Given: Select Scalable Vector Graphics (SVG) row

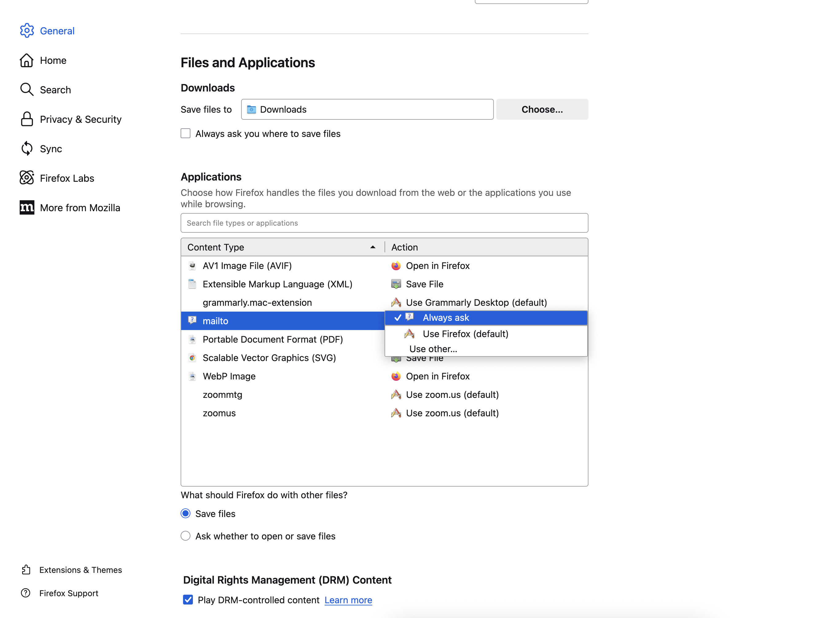Looking at the screenshot, I should 283,358.
